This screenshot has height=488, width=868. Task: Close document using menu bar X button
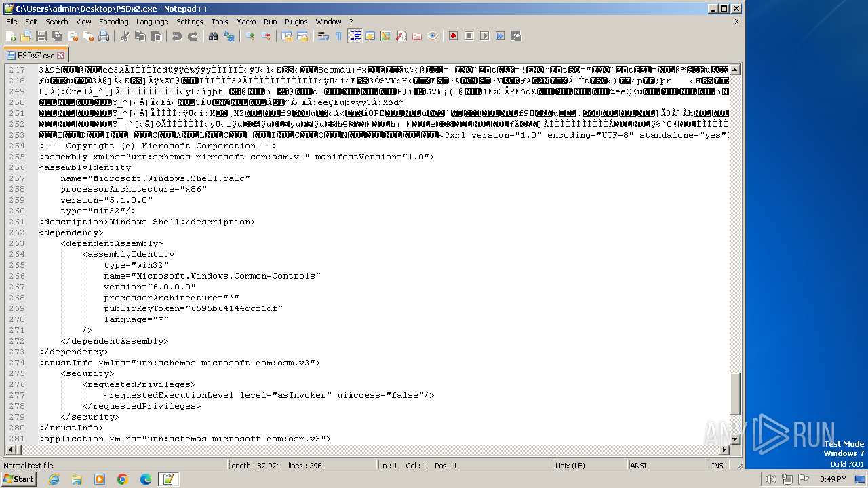coord(736,22)
